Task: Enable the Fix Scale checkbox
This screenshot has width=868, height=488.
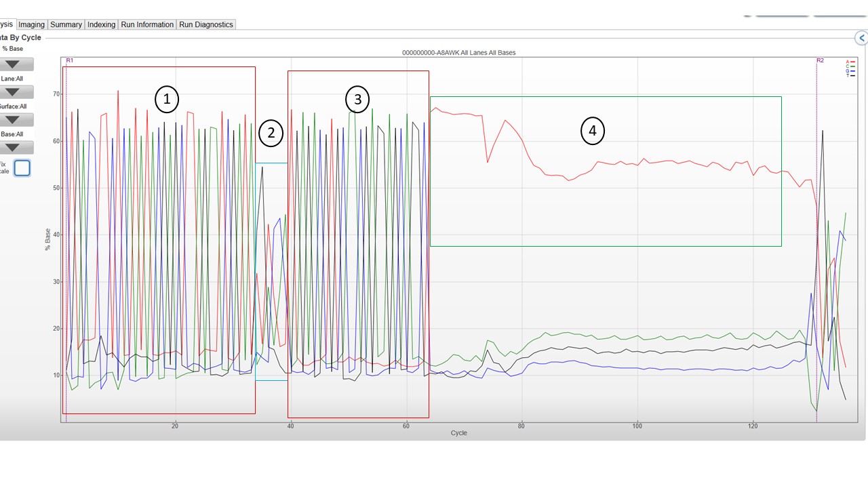Action: click(22, 167)
